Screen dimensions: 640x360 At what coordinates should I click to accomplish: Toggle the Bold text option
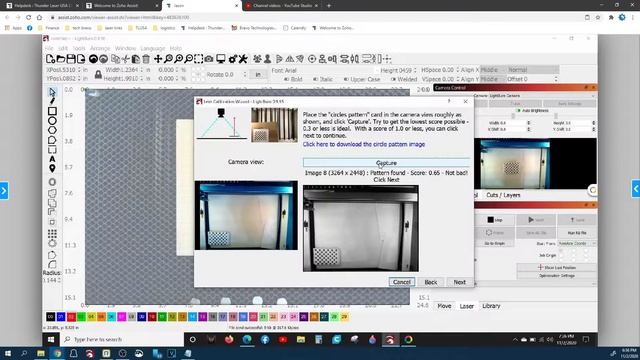(293, 79)
